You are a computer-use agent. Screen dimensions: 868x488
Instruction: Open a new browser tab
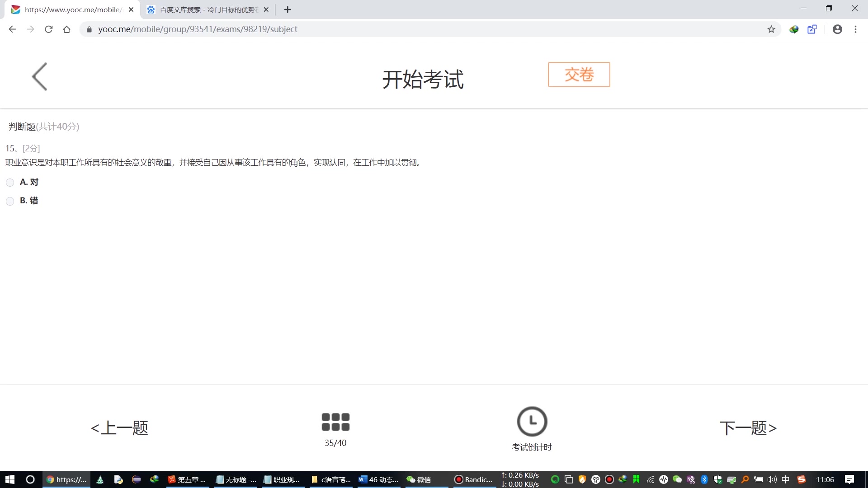coord(288,9)
